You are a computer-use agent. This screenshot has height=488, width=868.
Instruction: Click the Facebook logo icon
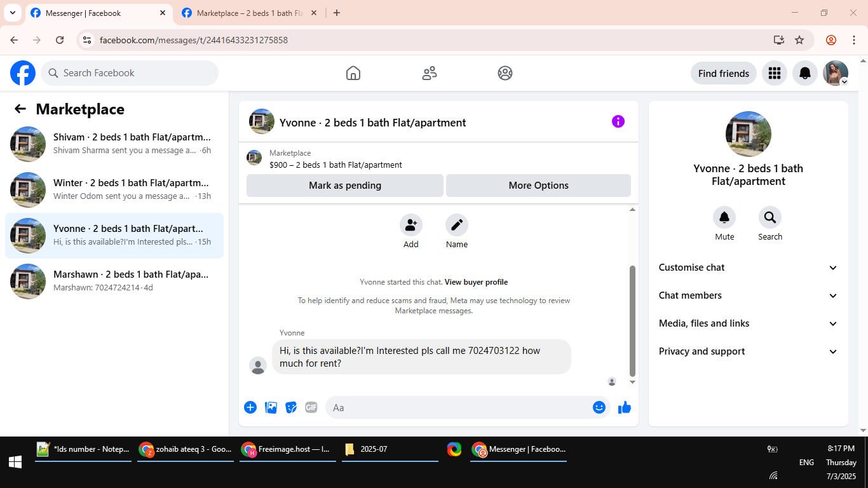[23, 73]
